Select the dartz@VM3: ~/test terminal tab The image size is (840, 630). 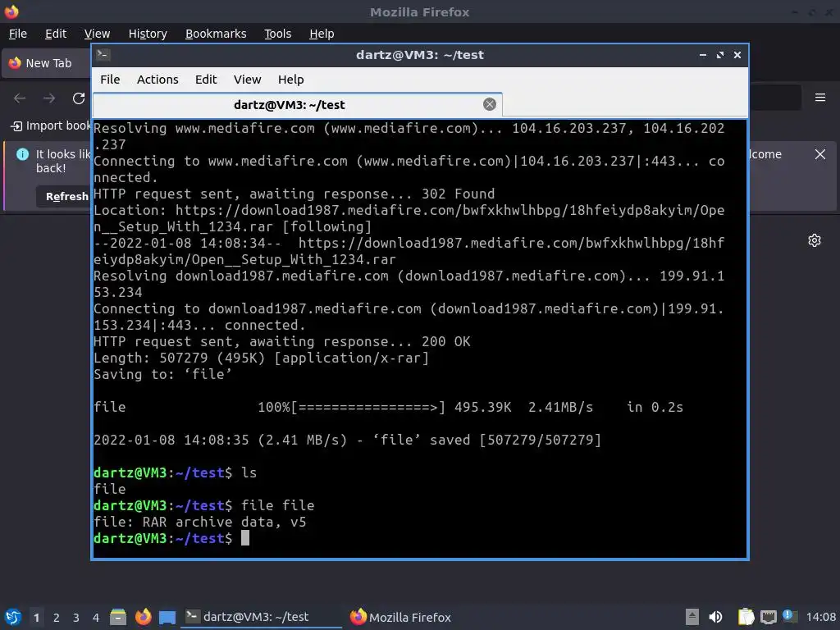pos(297,104)
